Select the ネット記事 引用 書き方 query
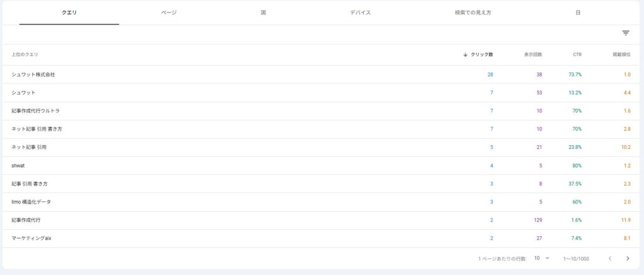This screenshot has height=275, width=644. click(x=36, y=129)
